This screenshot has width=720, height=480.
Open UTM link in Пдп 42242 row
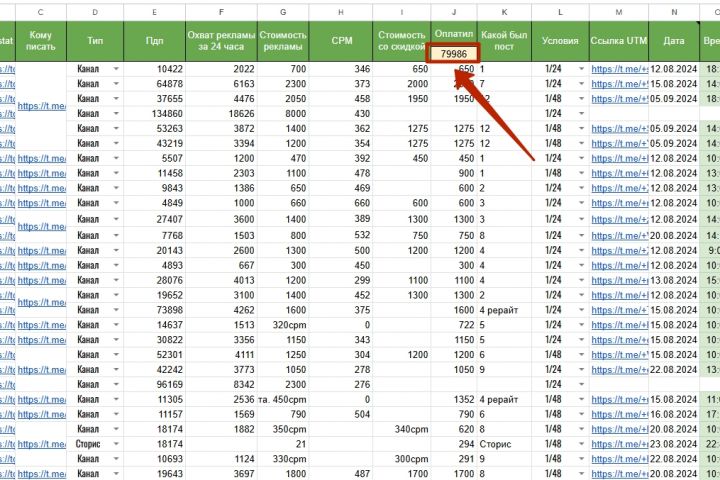pos(619,370)
